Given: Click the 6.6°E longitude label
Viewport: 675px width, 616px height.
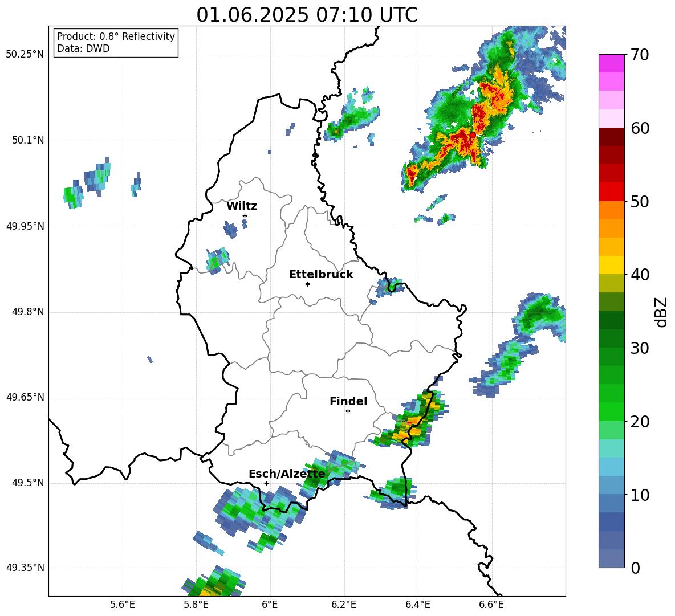Looking at the screenshot, I should pos(491,605).
